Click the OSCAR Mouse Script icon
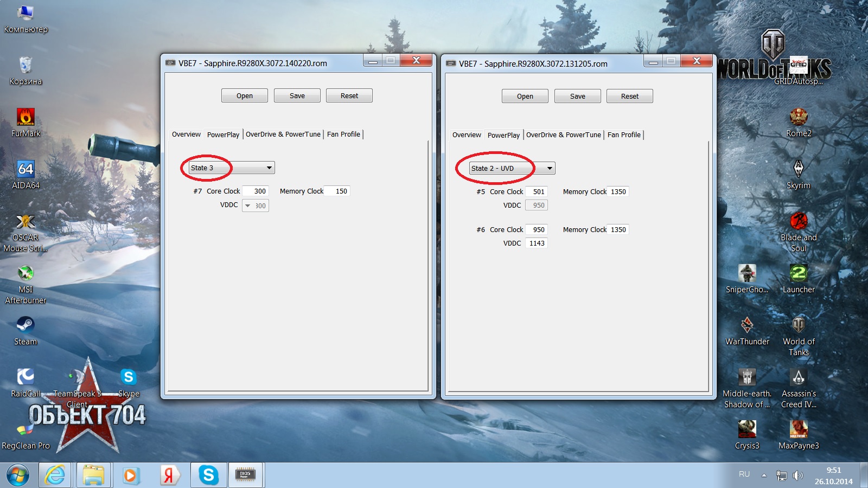Viewport: 868px width, 488px height. [x=25, y=232]
